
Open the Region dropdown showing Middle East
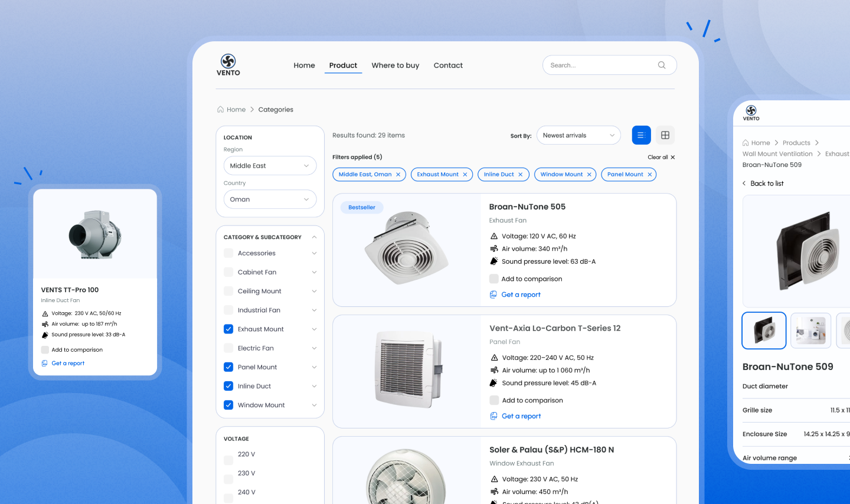coord(270,166)
